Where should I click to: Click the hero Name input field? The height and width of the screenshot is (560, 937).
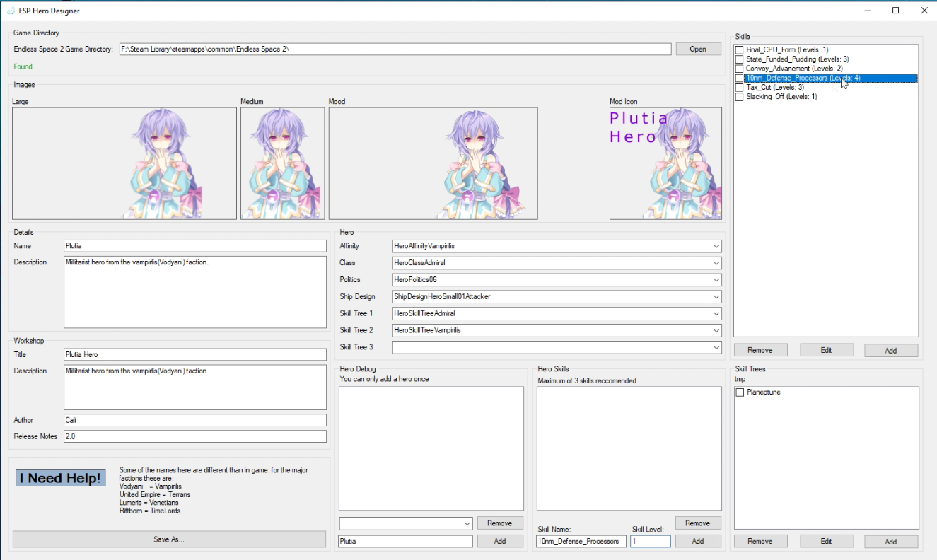tap(195, 246)
